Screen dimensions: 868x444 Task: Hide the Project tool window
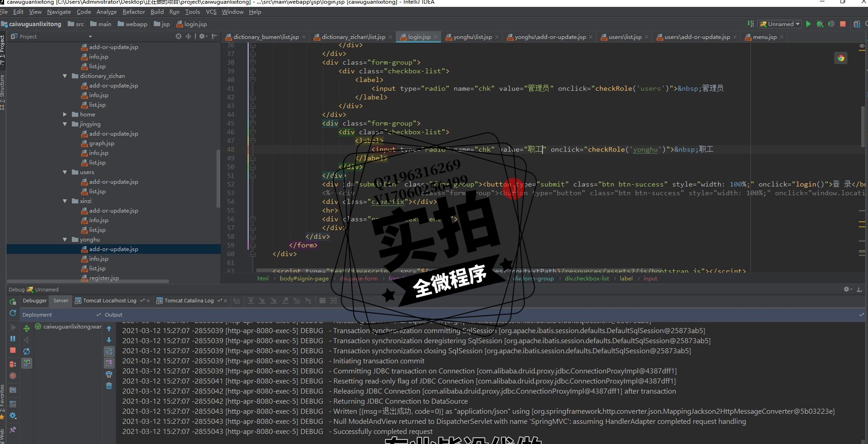(x=214, y=36)
